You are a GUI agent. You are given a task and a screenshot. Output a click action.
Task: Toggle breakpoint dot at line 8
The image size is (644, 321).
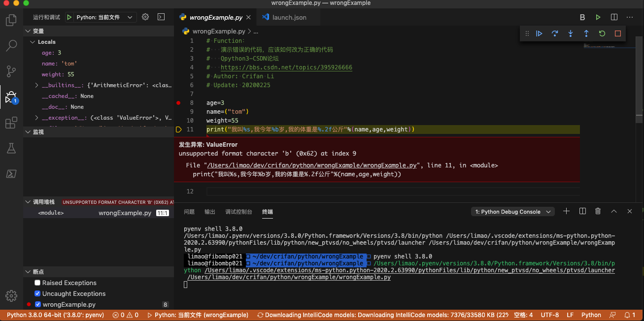(x=178, y=103)
